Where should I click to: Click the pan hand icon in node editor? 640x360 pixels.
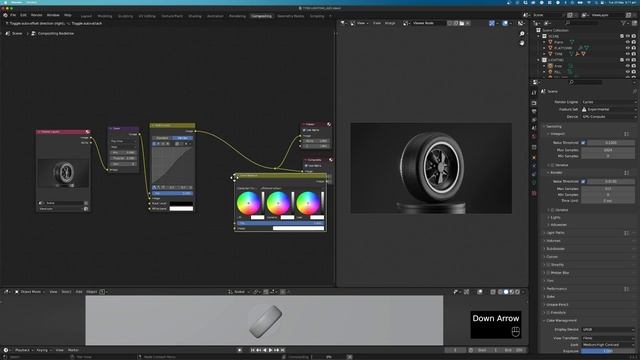point(522,43)
